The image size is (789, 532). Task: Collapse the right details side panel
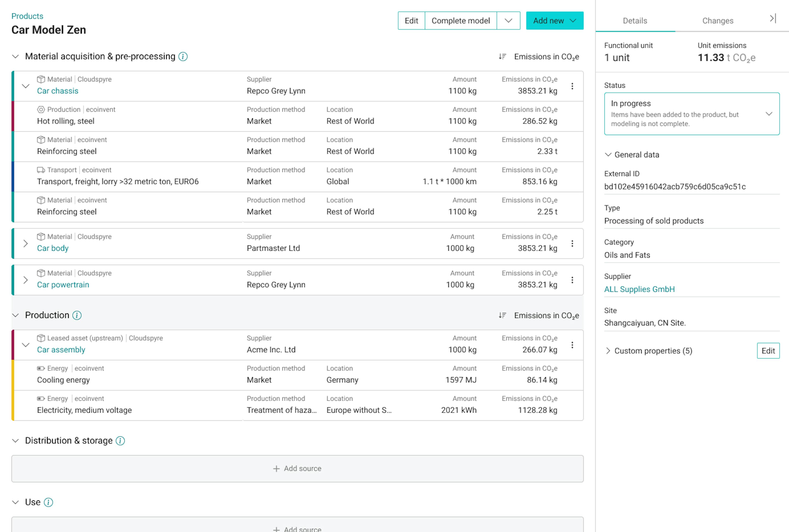click(773, 19)
